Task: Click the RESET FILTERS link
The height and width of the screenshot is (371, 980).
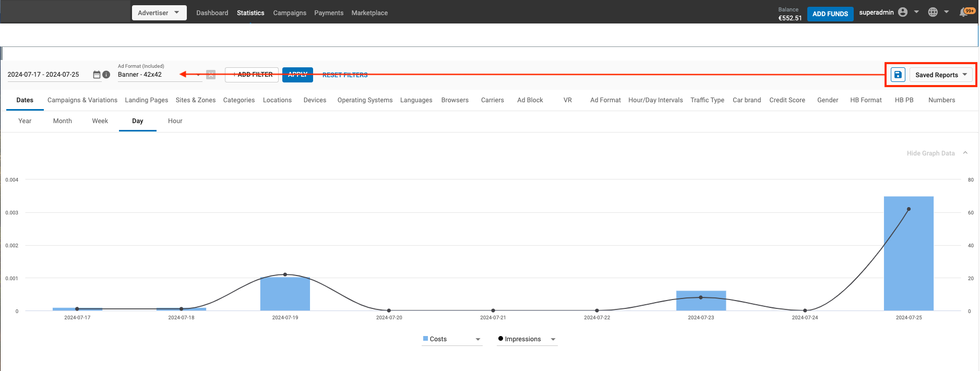Action: tap(345, 75)
